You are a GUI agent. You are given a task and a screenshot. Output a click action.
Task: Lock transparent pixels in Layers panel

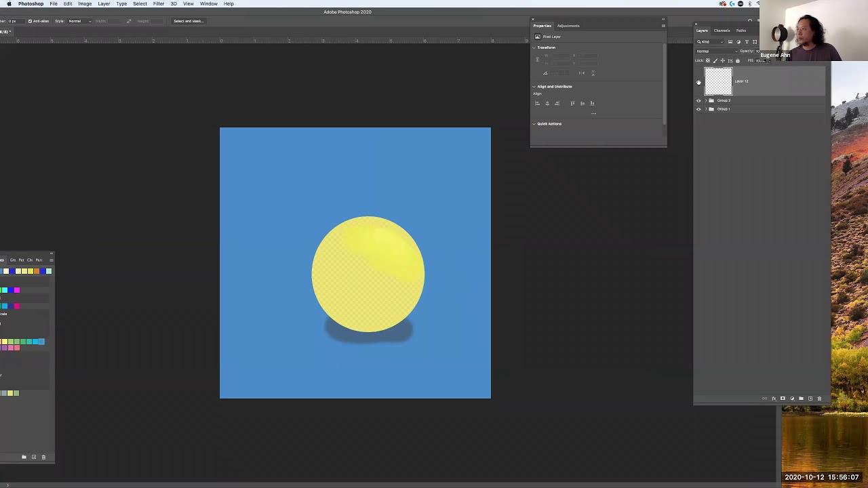tap(708, 61)
